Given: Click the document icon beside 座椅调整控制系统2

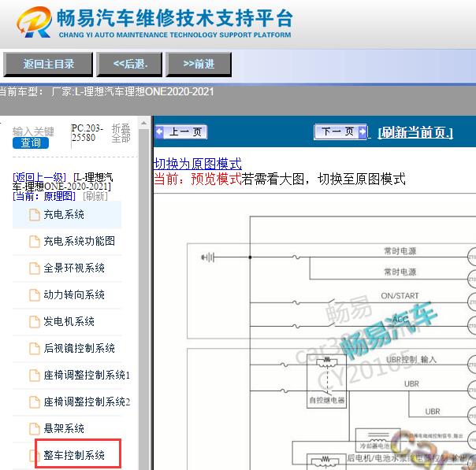Looking at the screenshot, I should (35, 402).
